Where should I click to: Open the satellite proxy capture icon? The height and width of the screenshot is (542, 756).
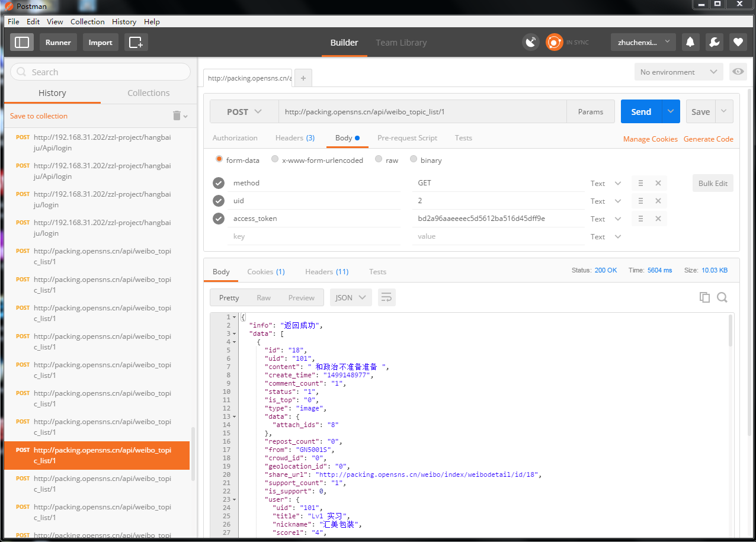coord(531,42)
